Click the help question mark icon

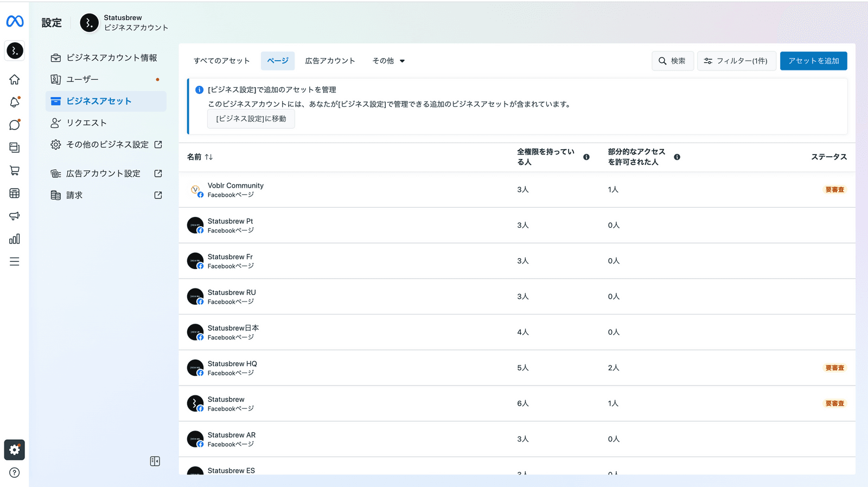click(15, 472)
